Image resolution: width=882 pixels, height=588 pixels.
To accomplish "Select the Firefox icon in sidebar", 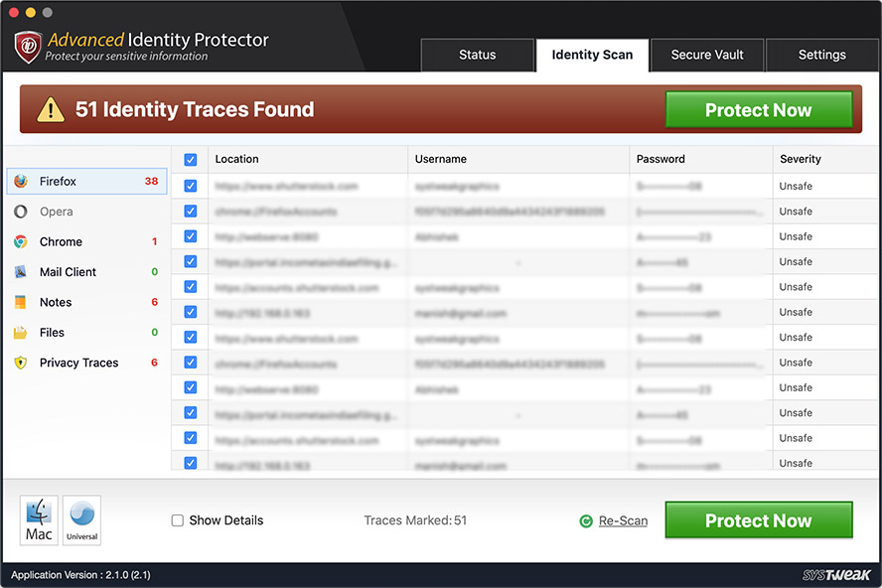I will coord(21,181).
